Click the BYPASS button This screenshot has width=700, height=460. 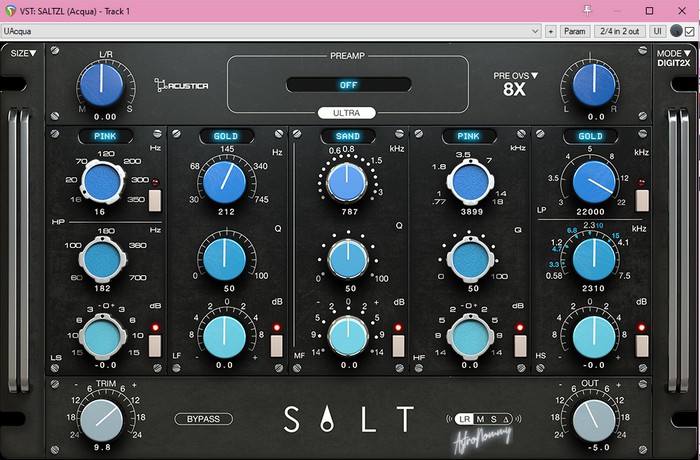pyautogui.click(x=203, y=419)
